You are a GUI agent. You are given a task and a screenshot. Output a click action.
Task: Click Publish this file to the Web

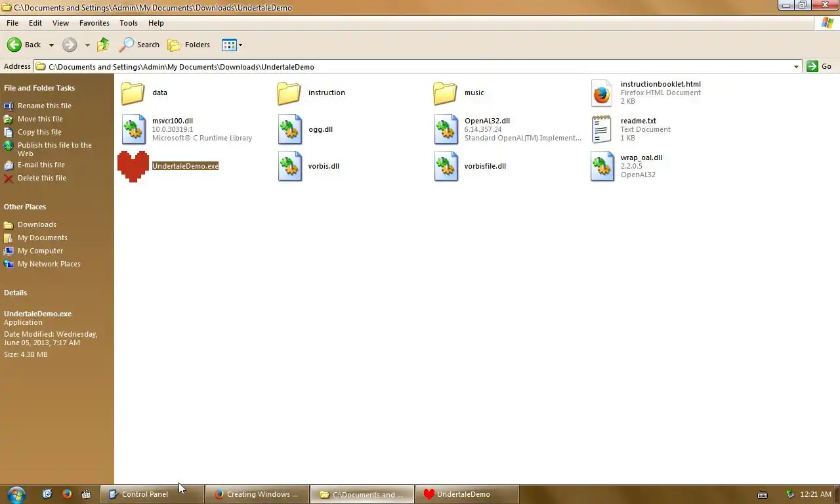(54, 149)
